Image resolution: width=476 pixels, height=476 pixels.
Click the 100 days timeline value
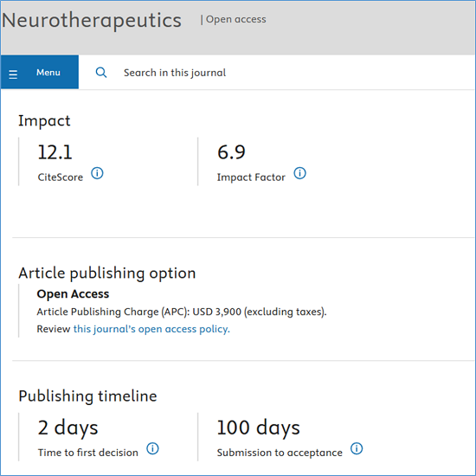point(259,428)
